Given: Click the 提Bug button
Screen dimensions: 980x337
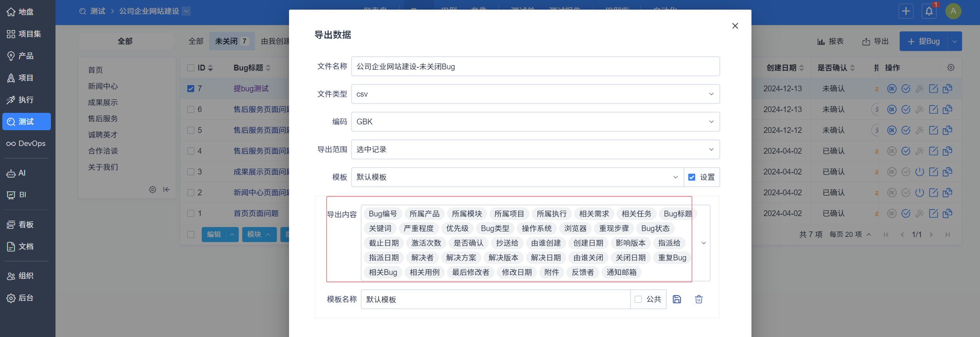Looking at the screenshot, I should click(924, 41).
